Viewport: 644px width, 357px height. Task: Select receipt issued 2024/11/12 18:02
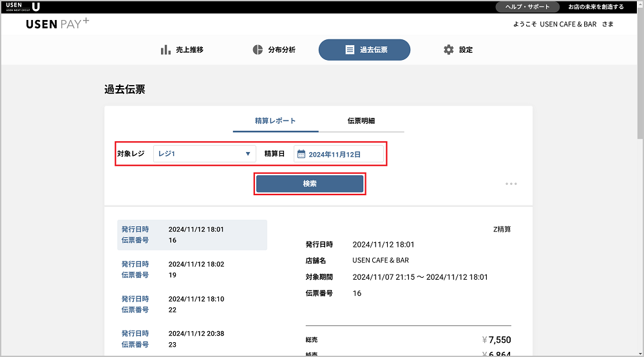pyautogui.click(x=192, y=269)
